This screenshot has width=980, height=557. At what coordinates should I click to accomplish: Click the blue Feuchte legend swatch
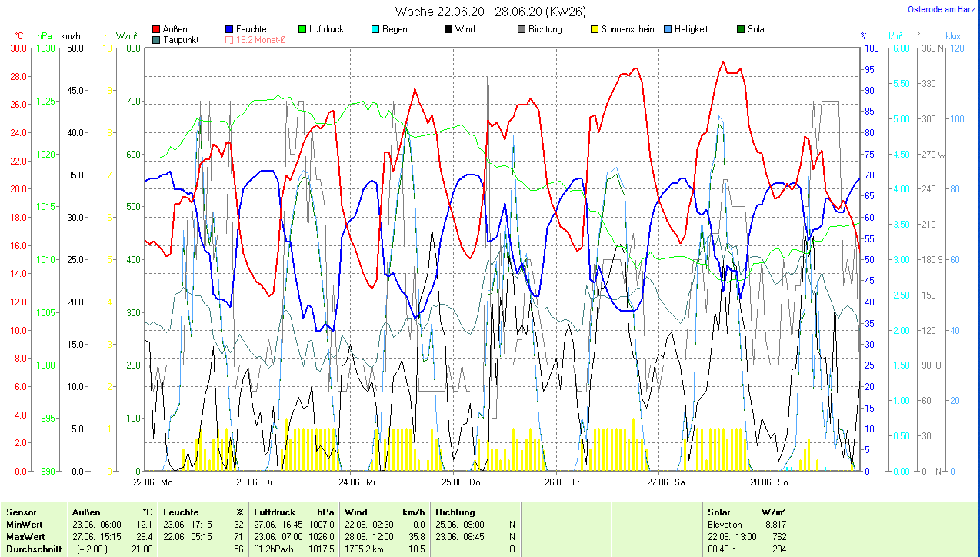coord(230,29)
